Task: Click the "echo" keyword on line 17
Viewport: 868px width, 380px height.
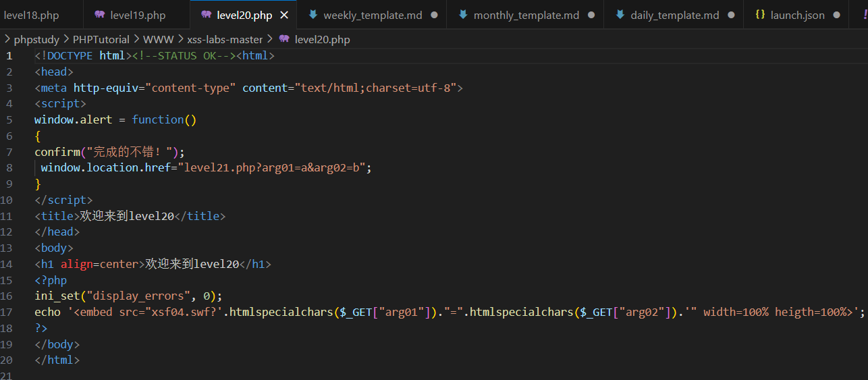Action: (x=47, y=312)
